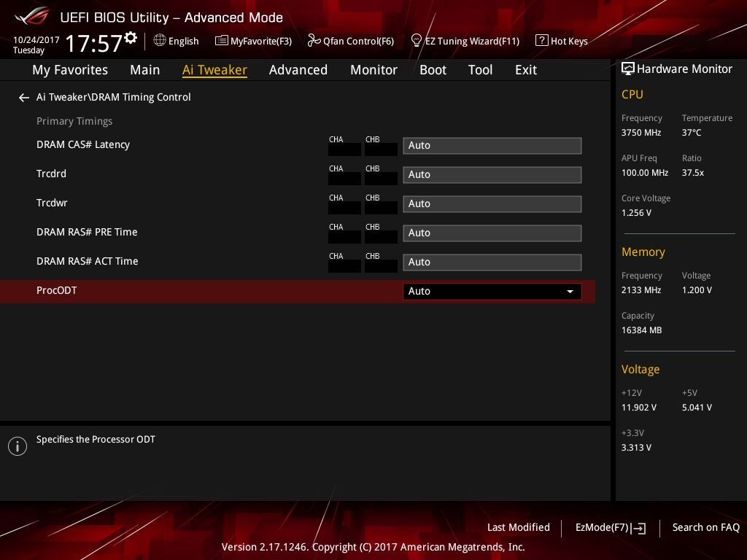Open the Exit tab

click(526, 70)
